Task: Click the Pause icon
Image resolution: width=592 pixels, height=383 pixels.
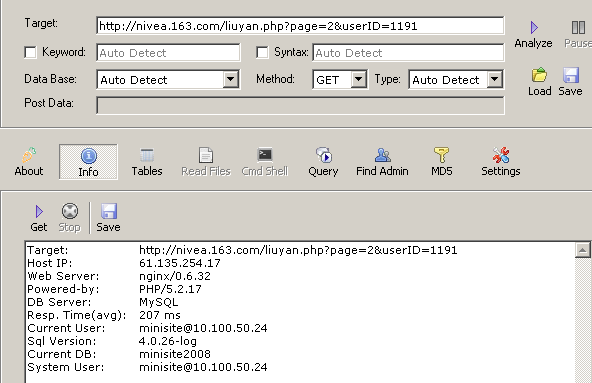Action: 578,28
